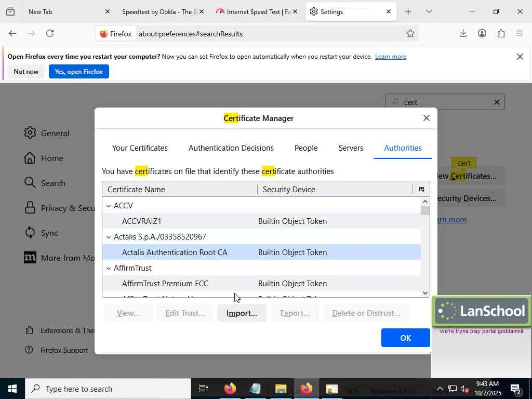Open Firefox Support link
532x399 pixels.
[57, 350]
